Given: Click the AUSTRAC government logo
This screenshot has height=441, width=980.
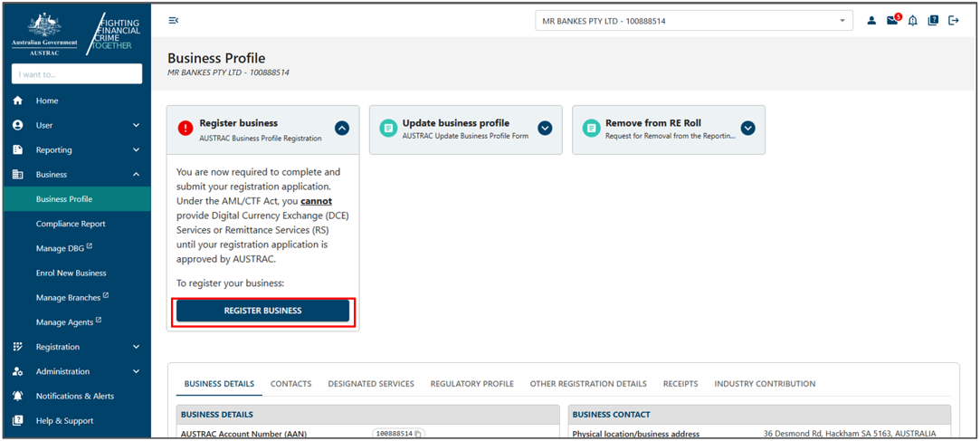Looking at the screenshot, I should (x=44, y=34).
